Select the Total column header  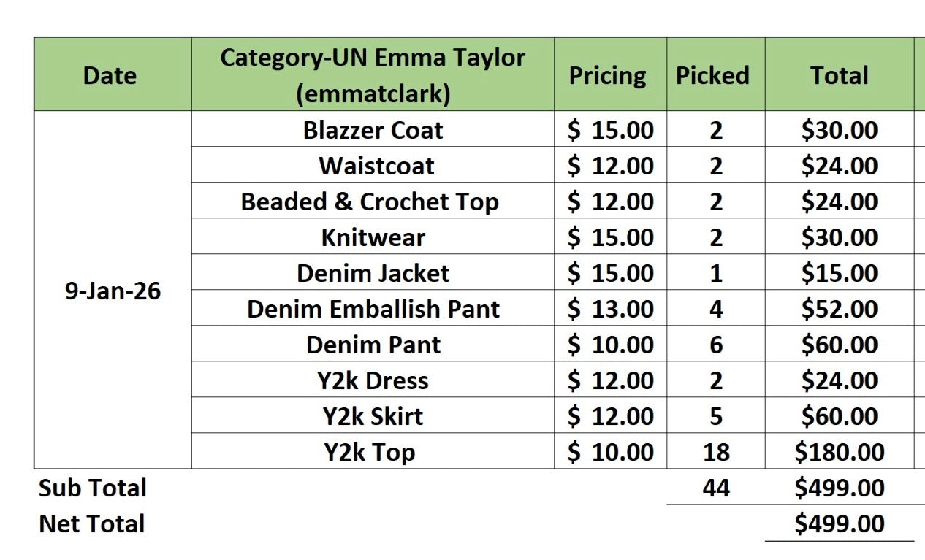[840, 74]
